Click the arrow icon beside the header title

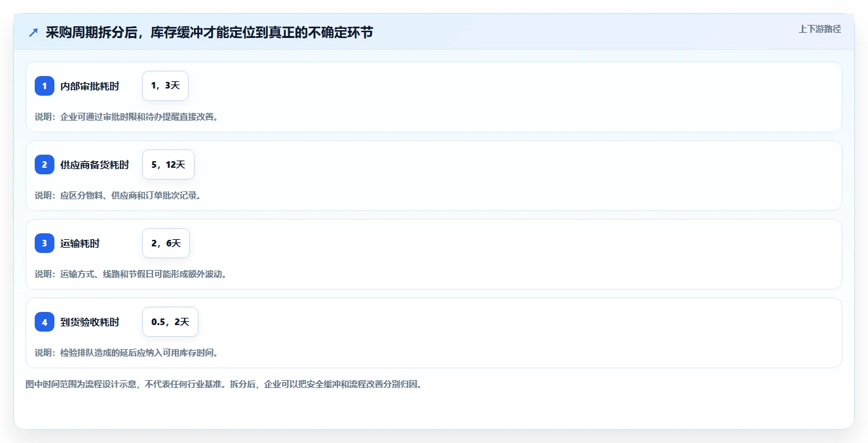33,33
